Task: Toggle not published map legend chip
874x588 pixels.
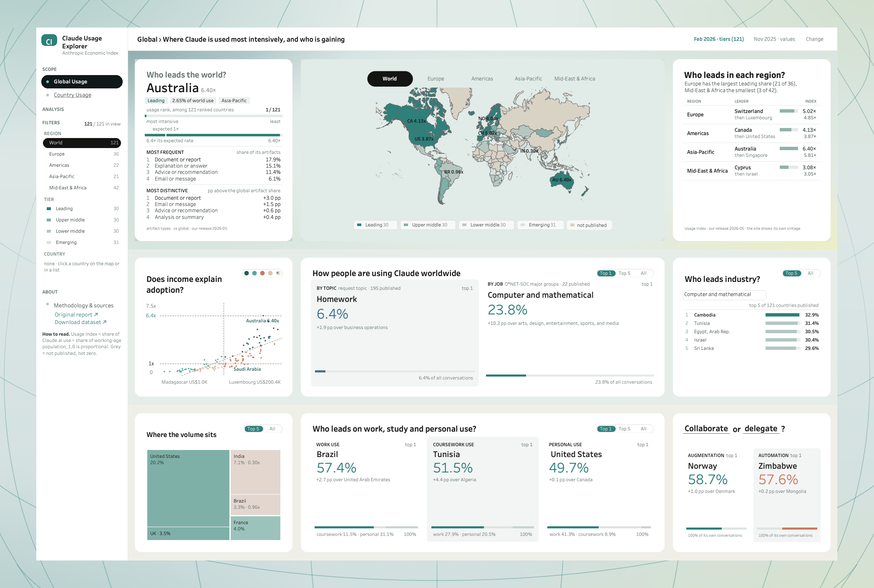Action: 589,225
